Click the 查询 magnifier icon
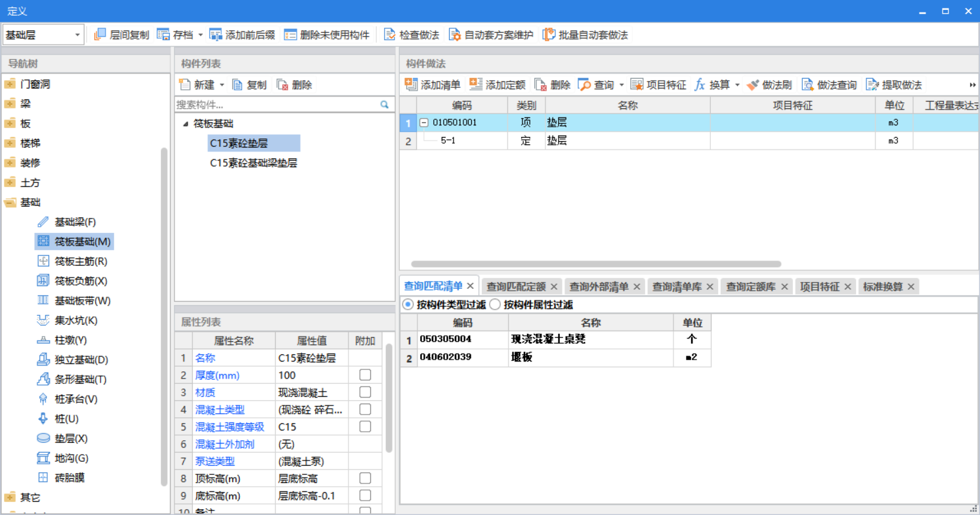Screen dimensions: 980x515 [x=584, y=85]
